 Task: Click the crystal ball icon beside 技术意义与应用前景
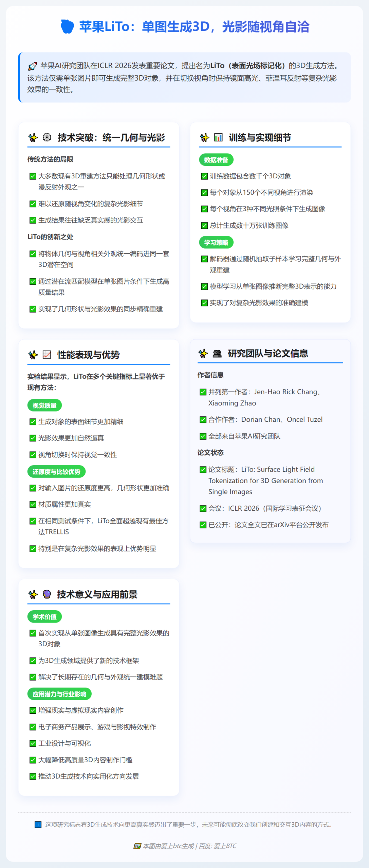47,594
